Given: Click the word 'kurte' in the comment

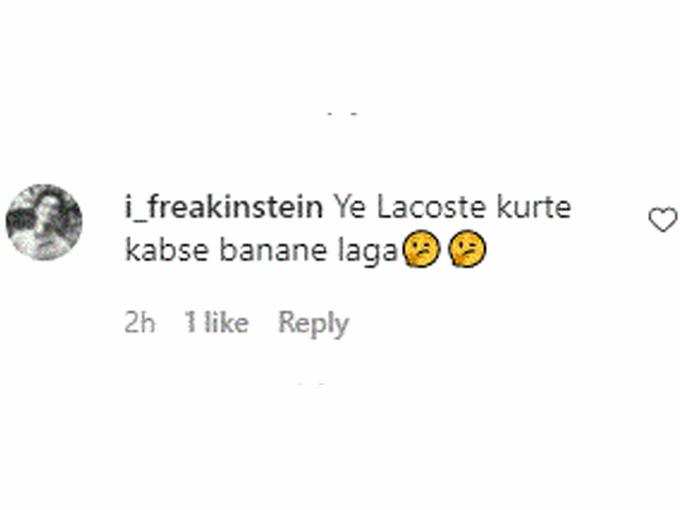Looking at the screenshot, I should 533,208.
